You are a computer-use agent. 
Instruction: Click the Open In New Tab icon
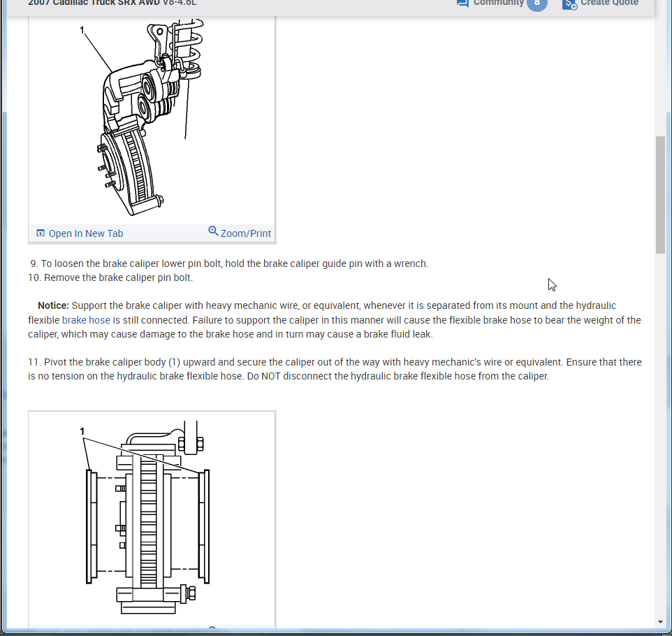(x=41, y=233)
